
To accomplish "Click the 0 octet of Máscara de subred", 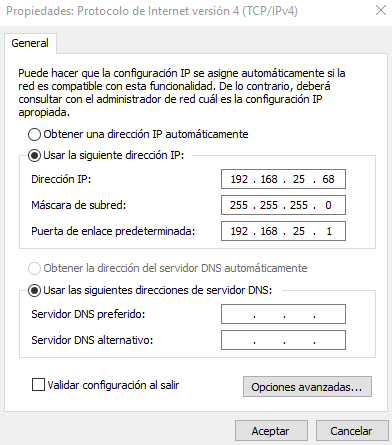I will (x=328, y=205).
